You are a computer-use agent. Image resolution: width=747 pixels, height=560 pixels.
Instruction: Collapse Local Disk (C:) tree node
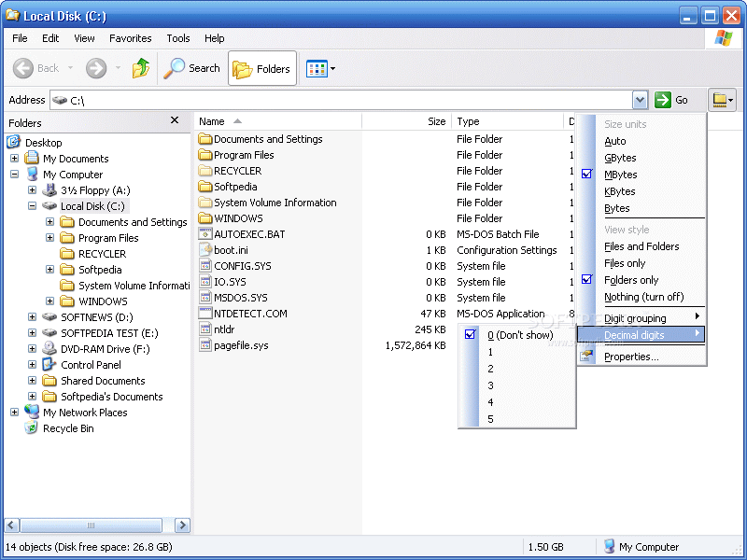[x=32, y=206]
